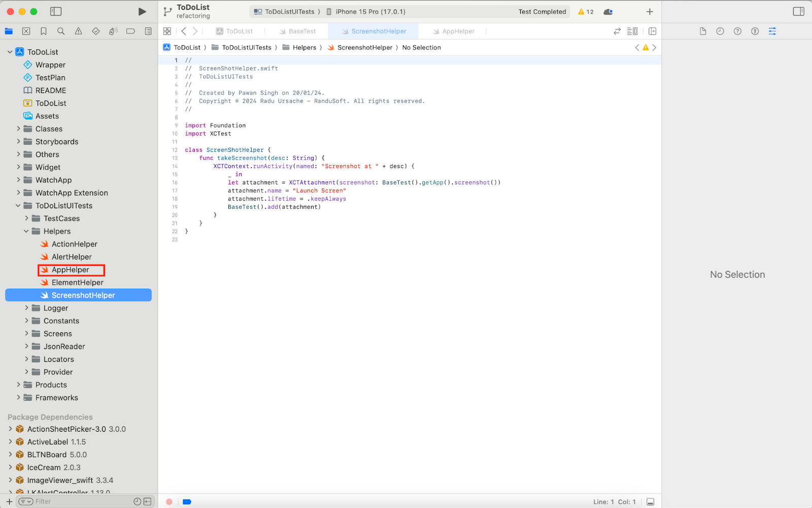The height and width of the screenshot is (508, 812).
Task: Open the Issue navigator warning icon
Action: coord(79,31)
